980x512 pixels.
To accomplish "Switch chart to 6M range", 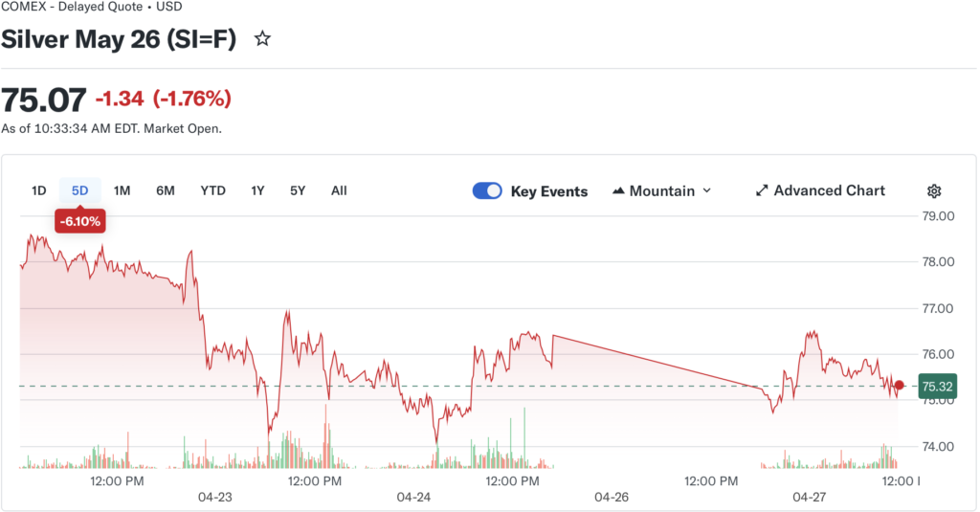I will [x=166, y=190].
